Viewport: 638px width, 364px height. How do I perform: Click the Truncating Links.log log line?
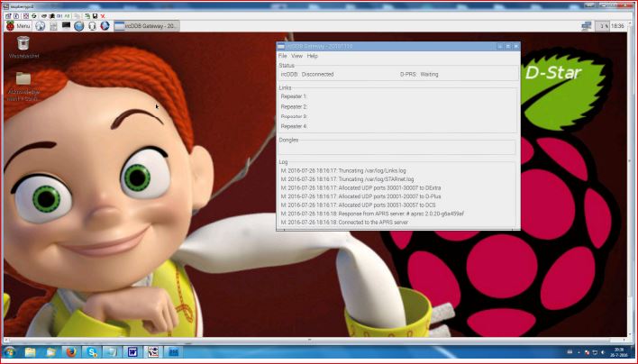click(343, 170)
